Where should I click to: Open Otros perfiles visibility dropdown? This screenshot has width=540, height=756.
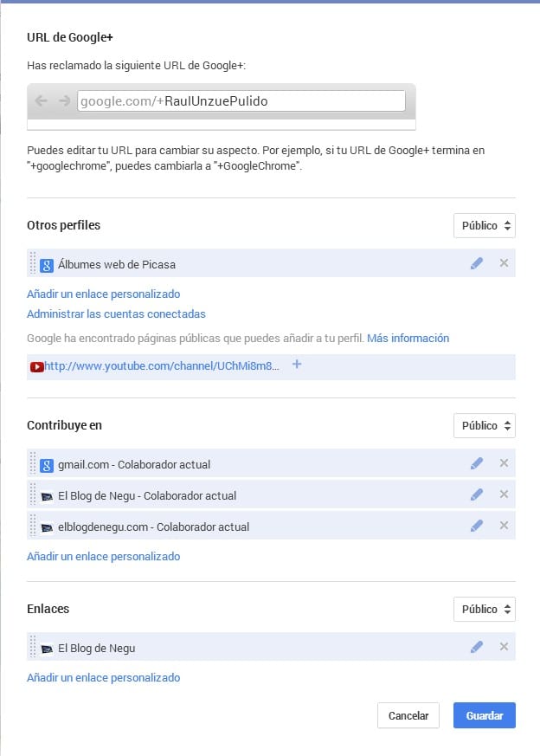point(485,226)
